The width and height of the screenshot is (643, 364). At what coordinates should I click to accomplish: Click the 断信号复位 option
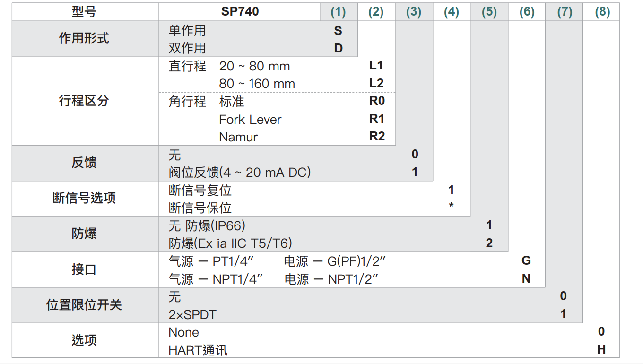click(x=200, y=191)
